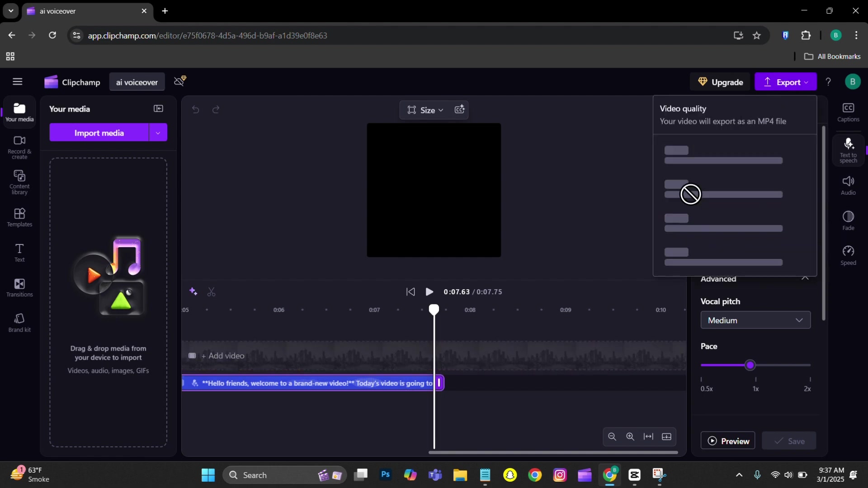Select the split scissors tool
868x488 pixels.
(x=211, y=292)
